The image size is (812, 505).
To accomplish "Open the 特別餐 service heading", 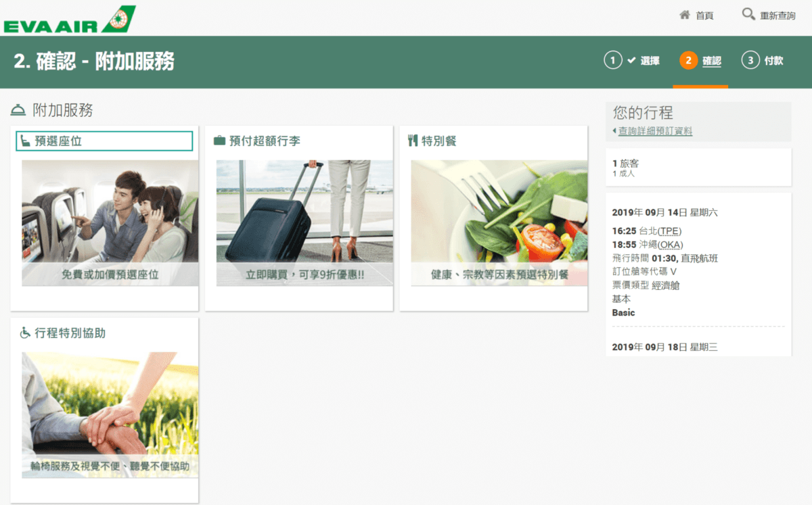I will point(439,141).
